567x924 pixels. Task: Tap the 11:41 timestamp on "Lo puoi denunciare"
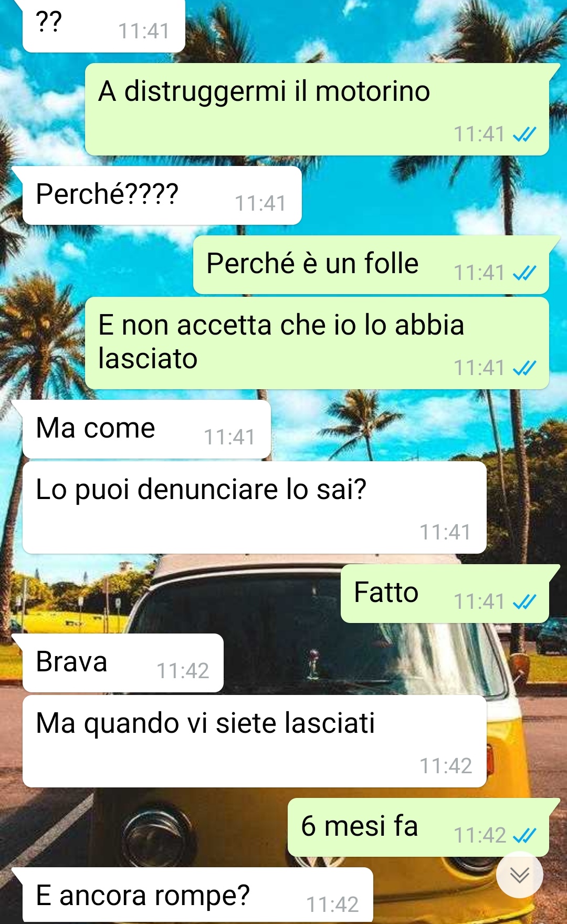pyautogui.click(x=445, y=532)
